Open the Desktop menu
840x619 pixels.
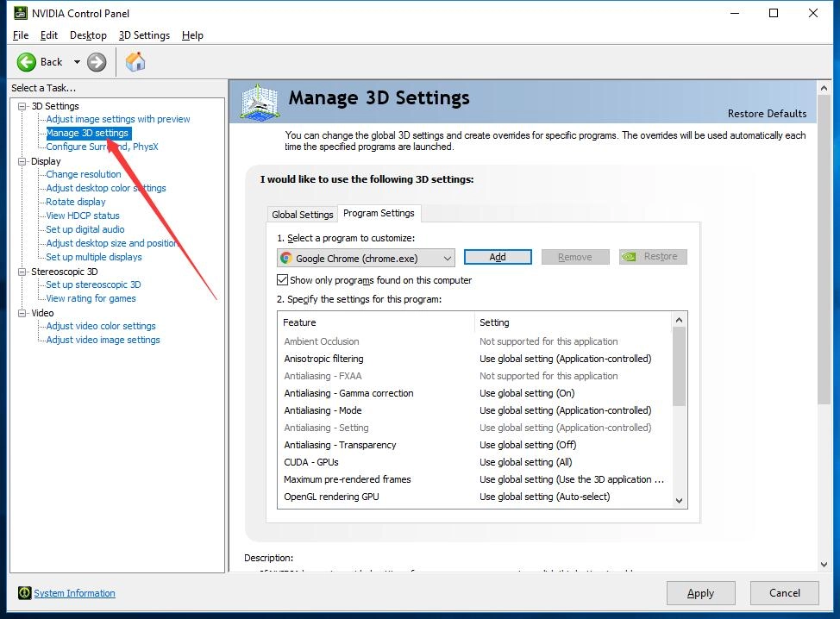[x=88, y=35]
